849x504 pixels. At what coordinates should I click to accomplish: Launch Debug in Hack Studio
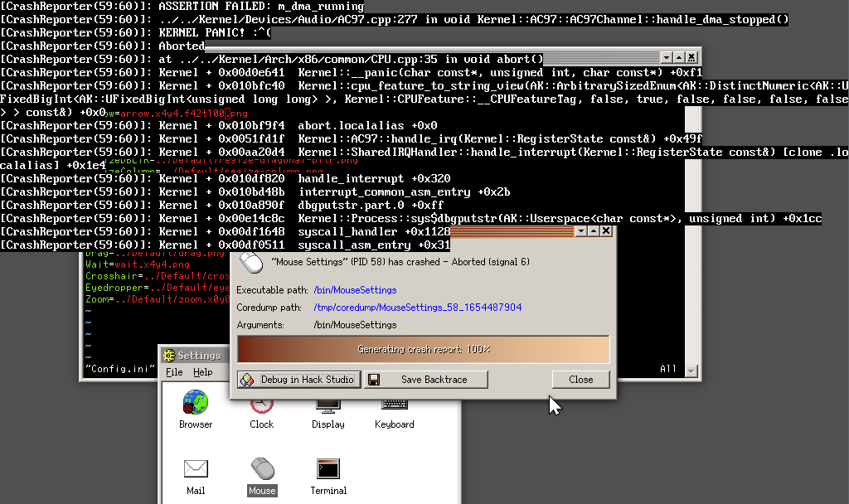[298, 379]
